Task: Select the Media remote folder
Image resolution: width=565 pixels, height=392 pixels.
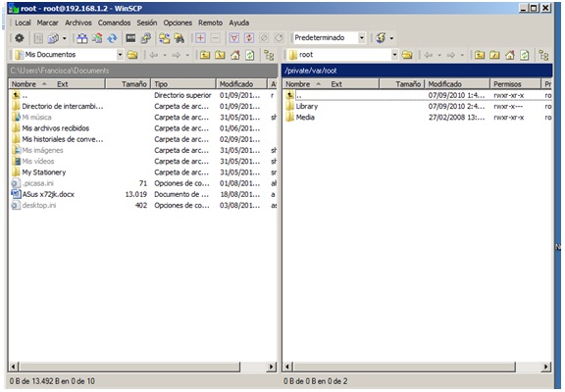Action: coord(305,118)
